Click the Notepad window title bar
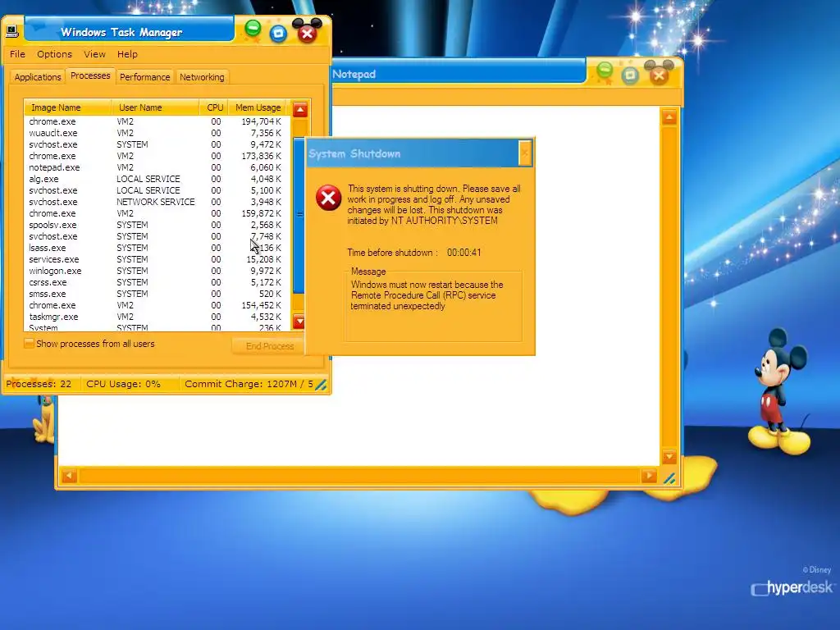Screen dimensions: 840x630 tap(458, 74)
